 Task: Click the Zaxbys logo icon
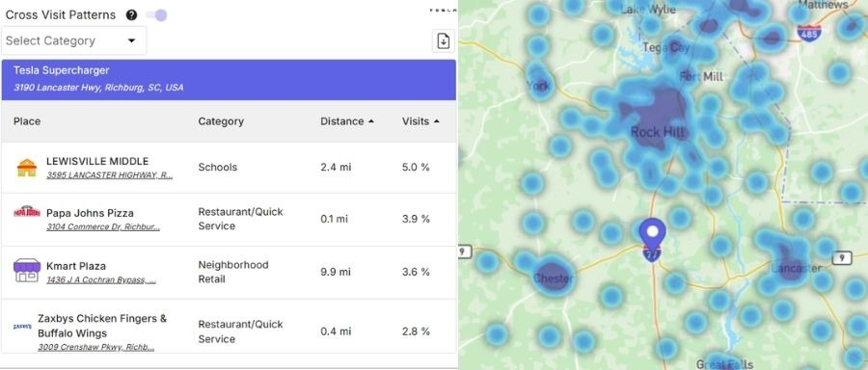point(22,327)
